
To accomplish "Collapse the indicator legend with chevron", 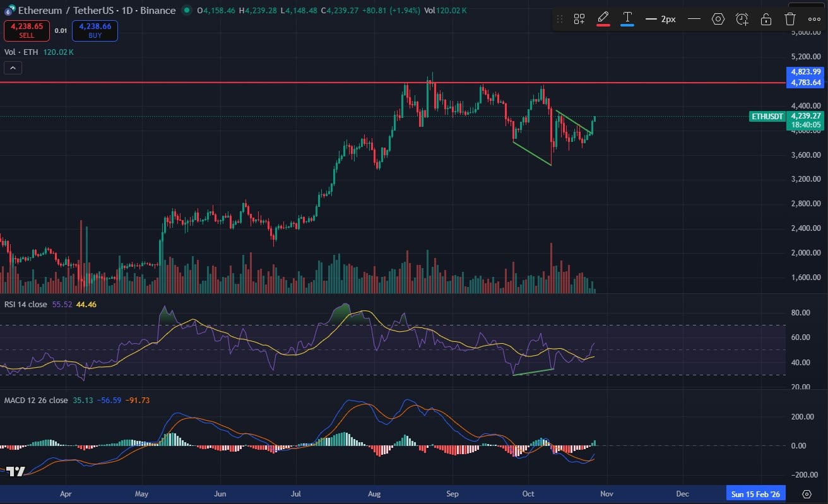I will [13, 68].
